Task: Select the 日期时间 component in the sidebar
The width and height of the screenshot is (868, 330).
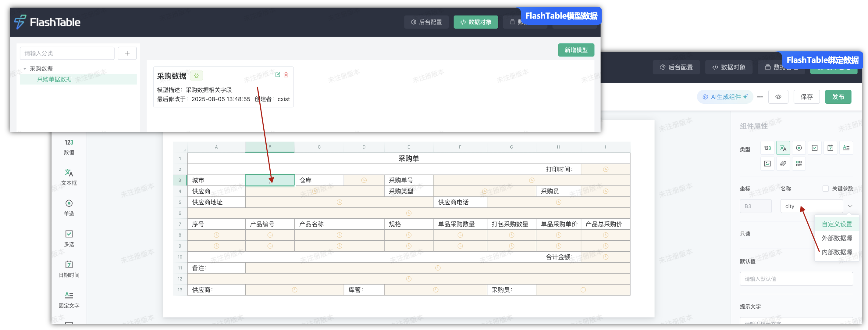Action: [x=69, y=269]
